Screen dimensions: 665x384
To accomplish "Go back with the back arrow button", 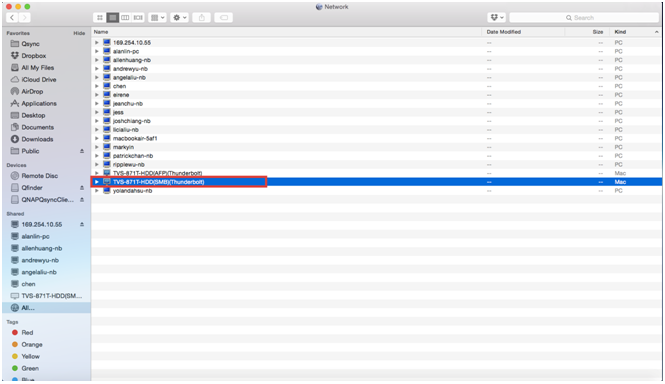I will click(x=12, y=17).
